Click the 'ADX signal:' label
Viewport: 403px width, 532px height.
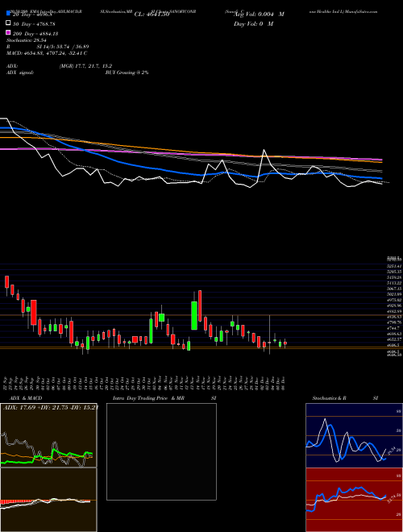pos(20,73)
